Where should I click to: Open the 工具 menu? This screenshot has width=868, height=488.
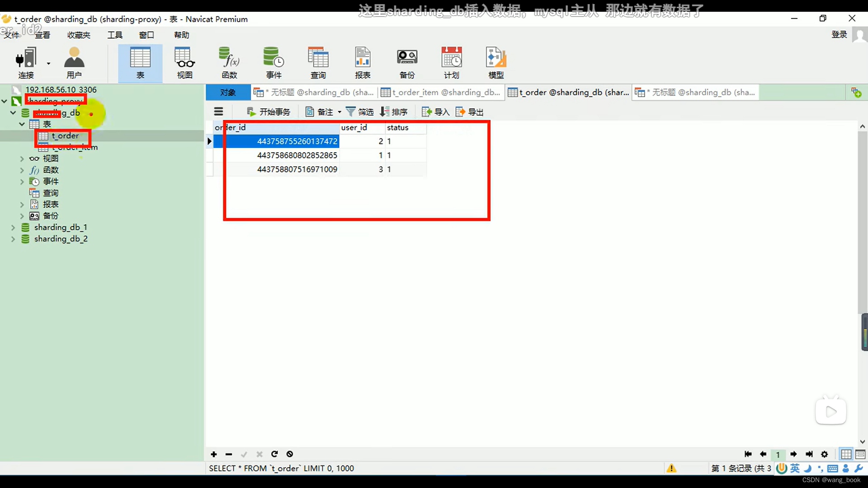click(x=115, y=35)
